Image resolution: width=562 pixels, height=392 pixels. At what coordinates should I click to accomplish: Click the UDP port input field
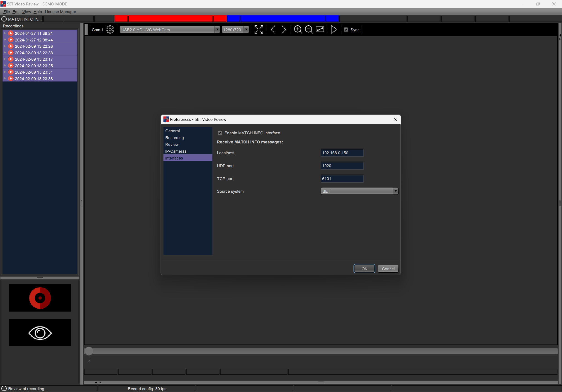pos(342,166)
